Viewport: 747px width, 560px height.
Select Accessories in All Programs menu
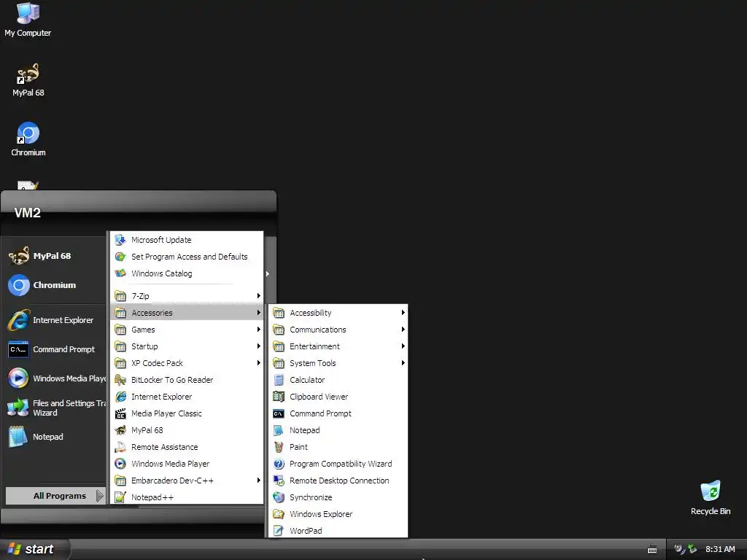[187, 313]
